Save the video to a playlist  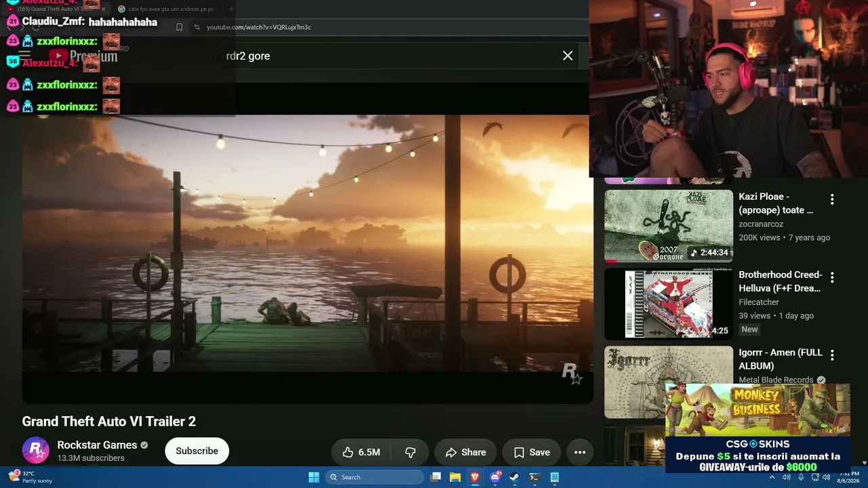[x=532, y=452]
